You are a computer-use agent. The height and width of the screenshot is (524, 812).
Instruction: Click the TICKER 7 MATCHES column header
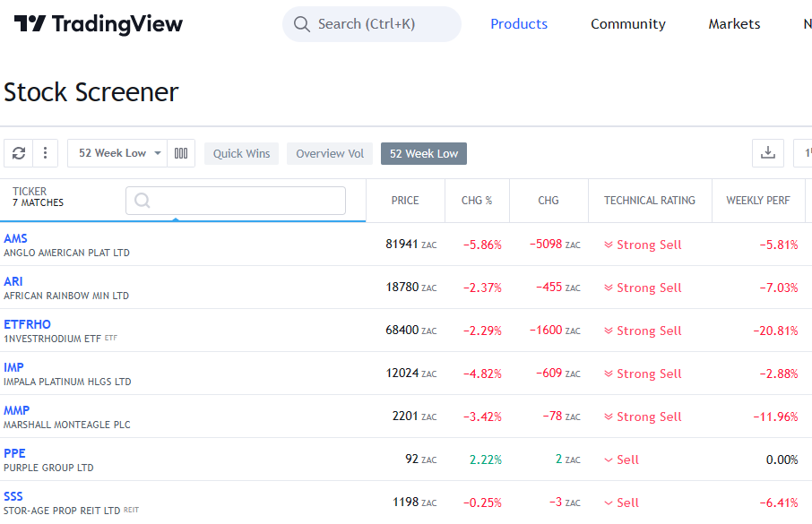coord(39,197)
